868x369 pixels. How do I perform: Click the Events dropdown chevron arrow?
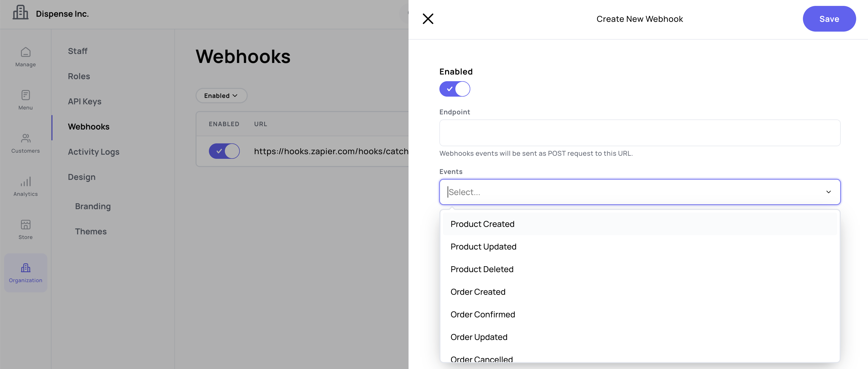[x=828, y=192]
